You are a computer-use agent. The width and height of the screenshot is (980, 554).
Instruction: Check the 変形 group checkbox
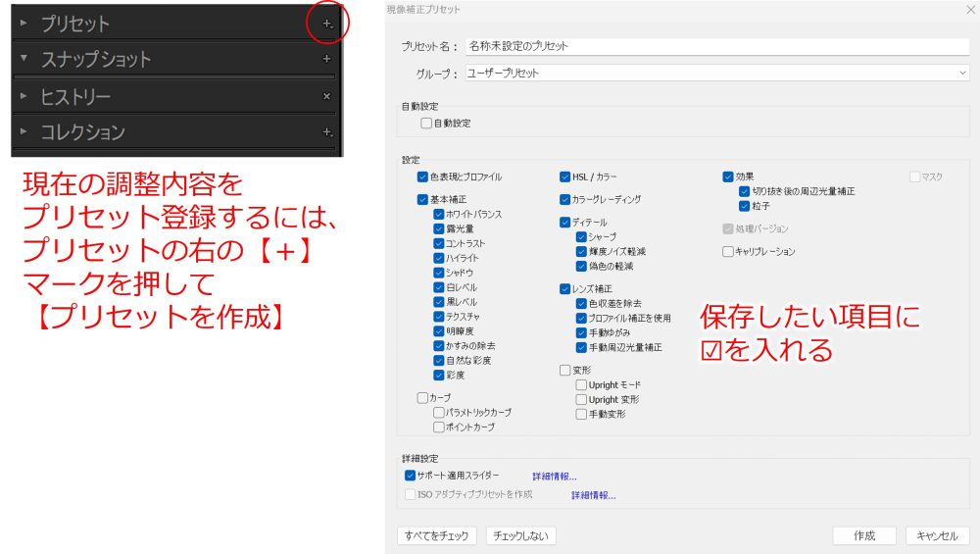pyautogui.click(x=565, y=371)
